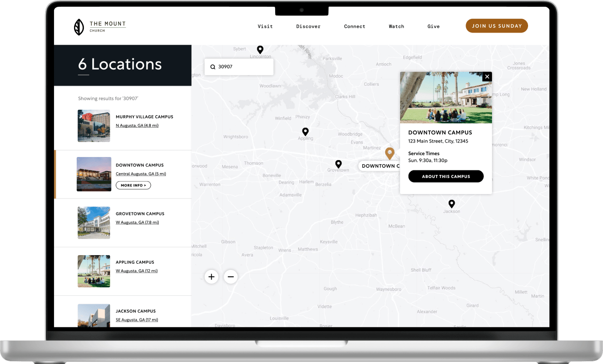603x364 pixels.
Task: Select the map pin at Appling
Action: click(x=305, y=132)
